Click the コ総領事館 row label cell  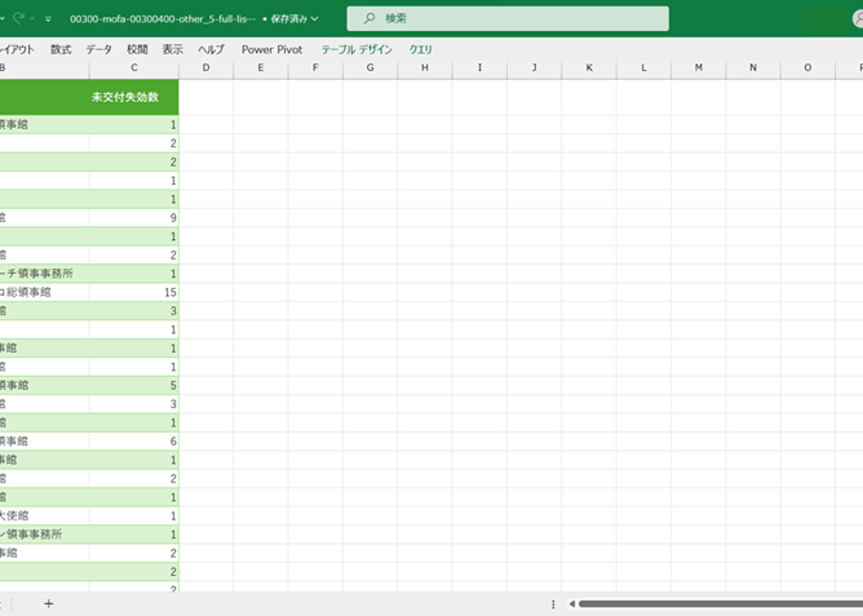coord(44,293)
